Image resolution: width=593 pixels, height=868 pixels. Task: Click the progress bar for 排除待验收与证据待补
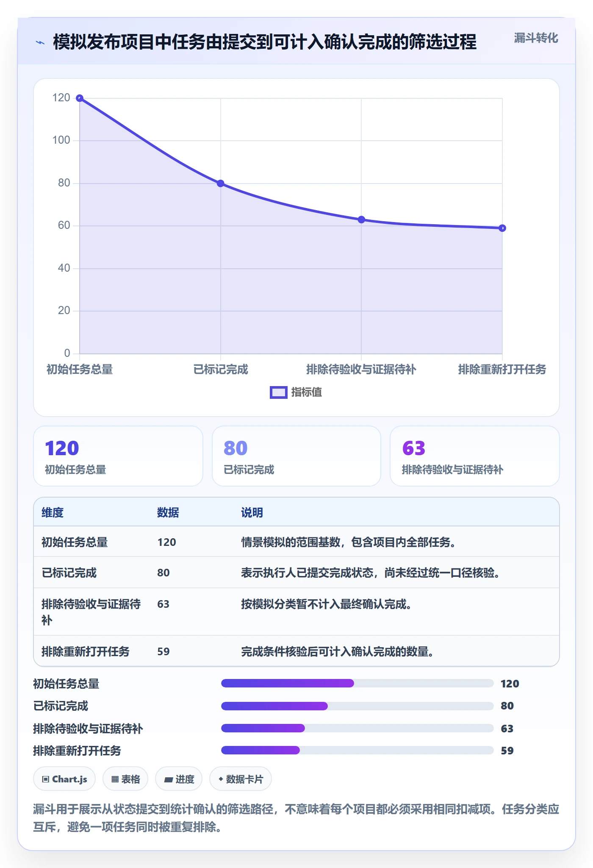coord(357,728)
